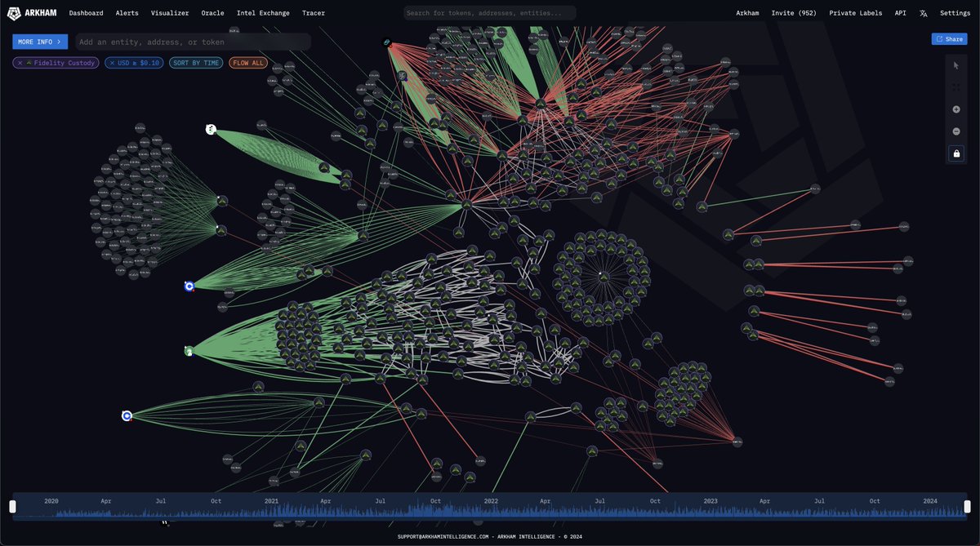Select the upper blue Coinbase entity node
This screenshot has height=546, width=980.
189,286
